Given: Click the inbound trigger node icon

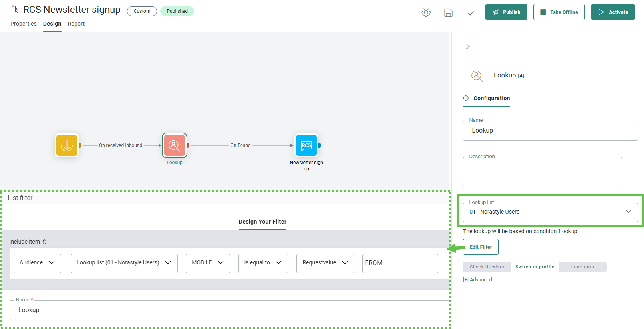Looking at the screenshot, I should pos(67,145).
